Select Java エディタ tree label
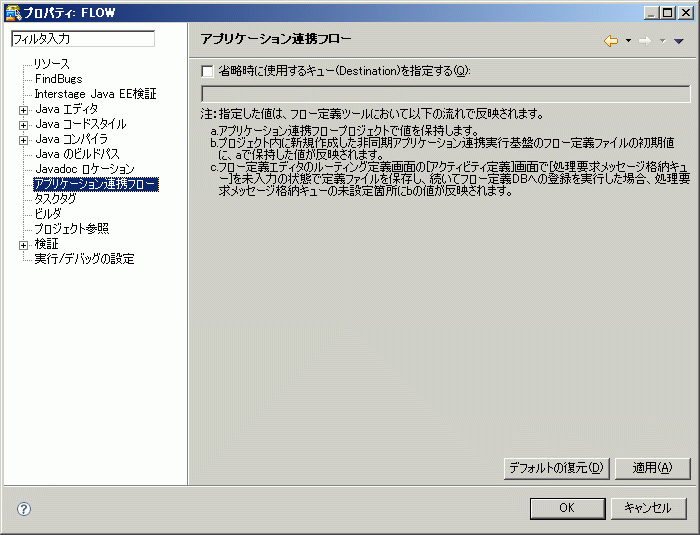The image size is (700, 535). click(x=67, y=109)
